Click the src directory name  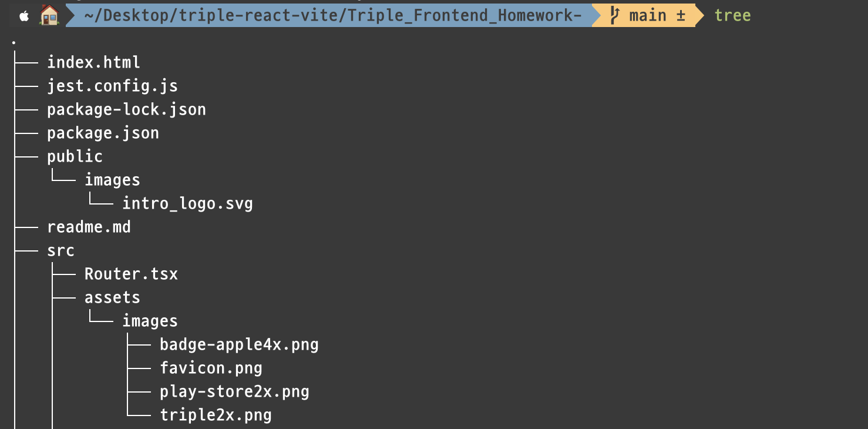coord(60,250)
